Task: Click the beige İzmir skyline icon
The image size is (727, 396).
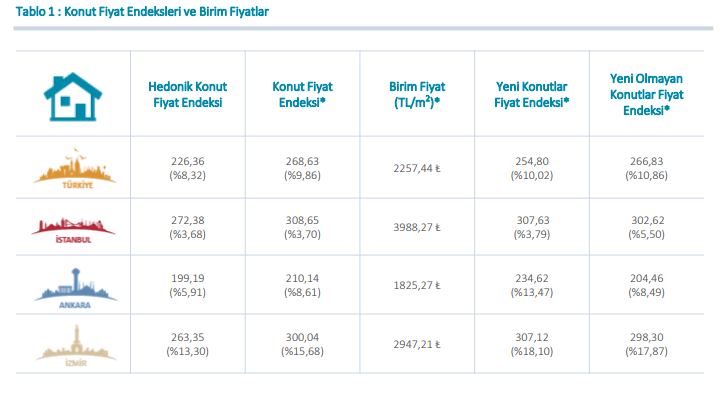Action: [76, 345]
